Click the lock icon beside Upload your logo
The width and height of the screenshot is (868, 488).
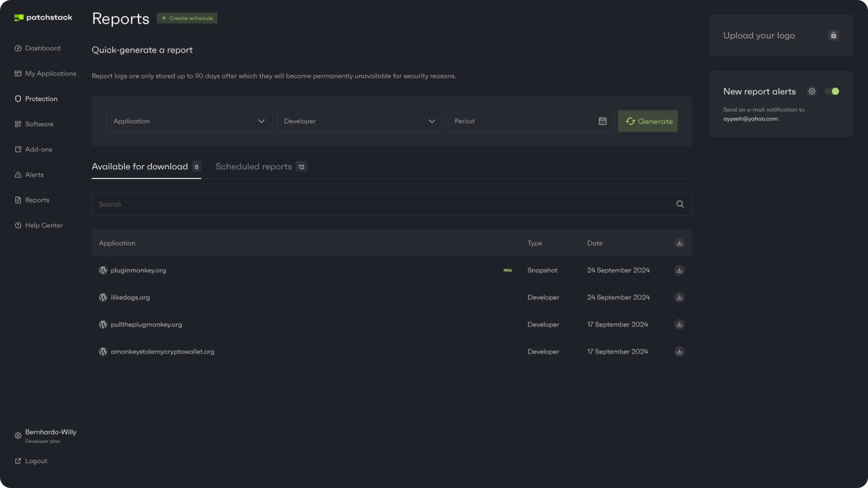tap(833, 36)
